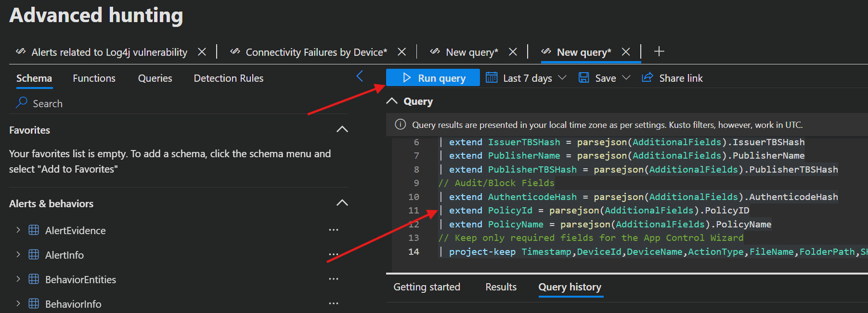Close the Alerts related to Log4j vulnerability tab
The height and width of the screenshot is (313, 868).
point(202,51)
